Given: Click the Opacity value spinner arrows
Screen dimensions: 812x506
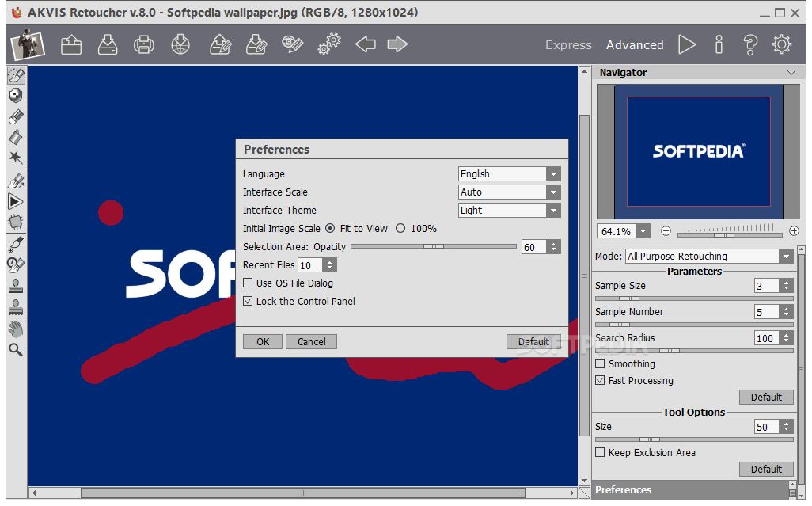Looking at the screenshot, I should pos(553,247).
